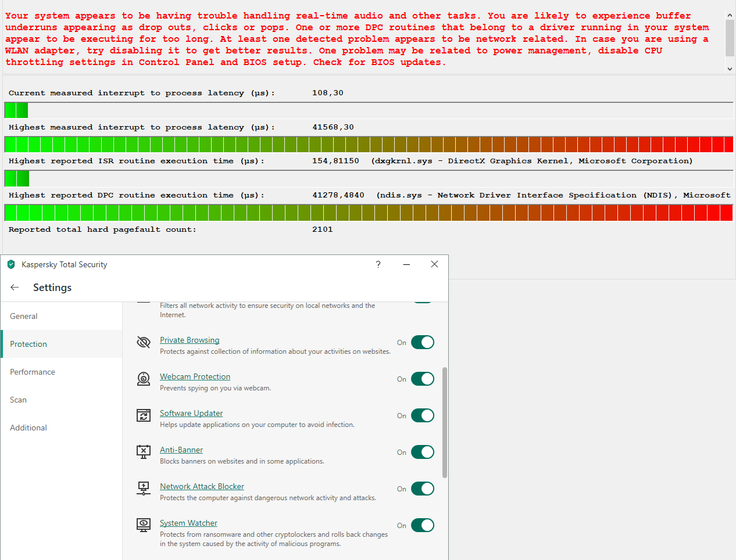Image resolution: width=736 pixels, height=560 pixels.
Task: Open the Private Browsing link
Action: pyautogui.click(x=190, y=340)
